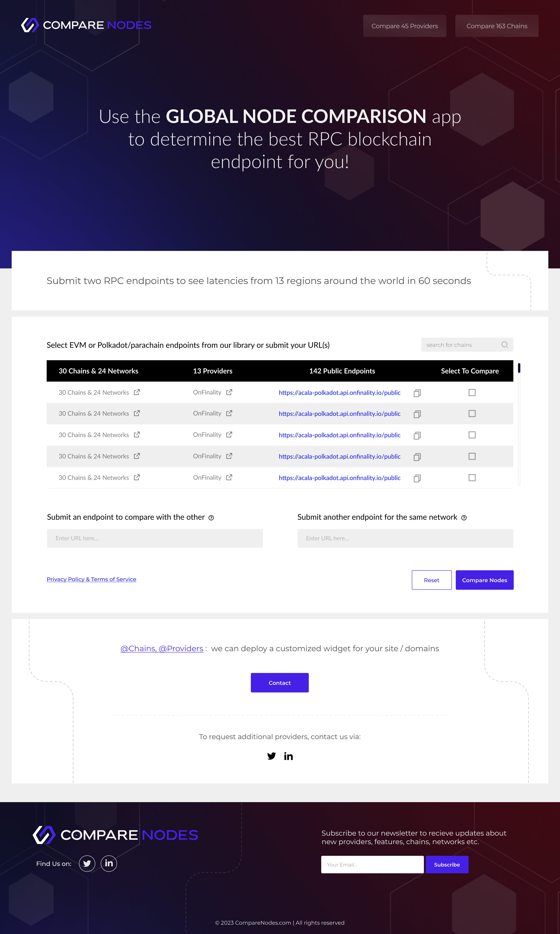The image size is (560, 934).
Task: Open OnFinality external link in second row
Action: pyautogui.click(x=229, y=413)
